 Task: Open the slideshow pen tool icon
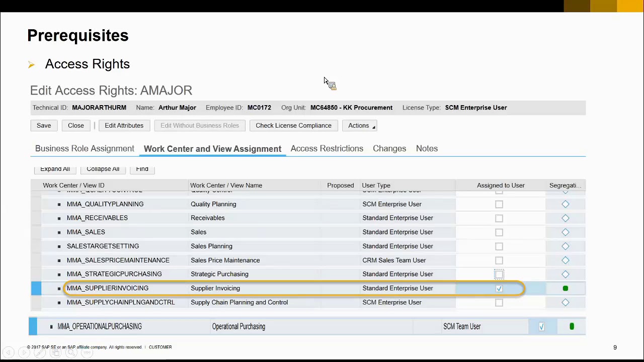[40, 352]
